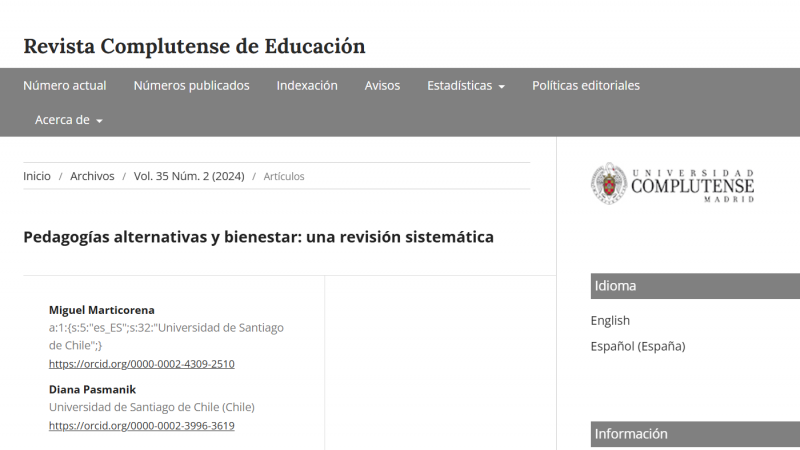
Task: Select Español (España) language
Action: [637, 347]
